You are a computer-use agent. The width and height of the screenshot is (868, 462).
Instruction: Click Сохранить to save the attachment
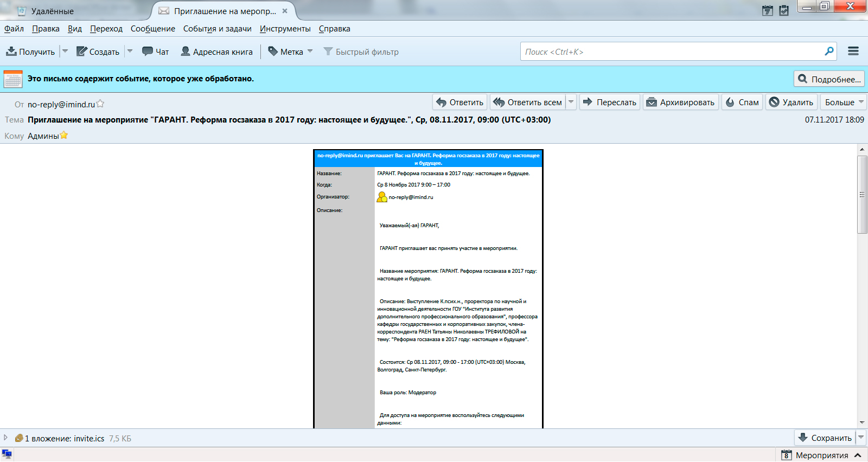tap(825, 438)
